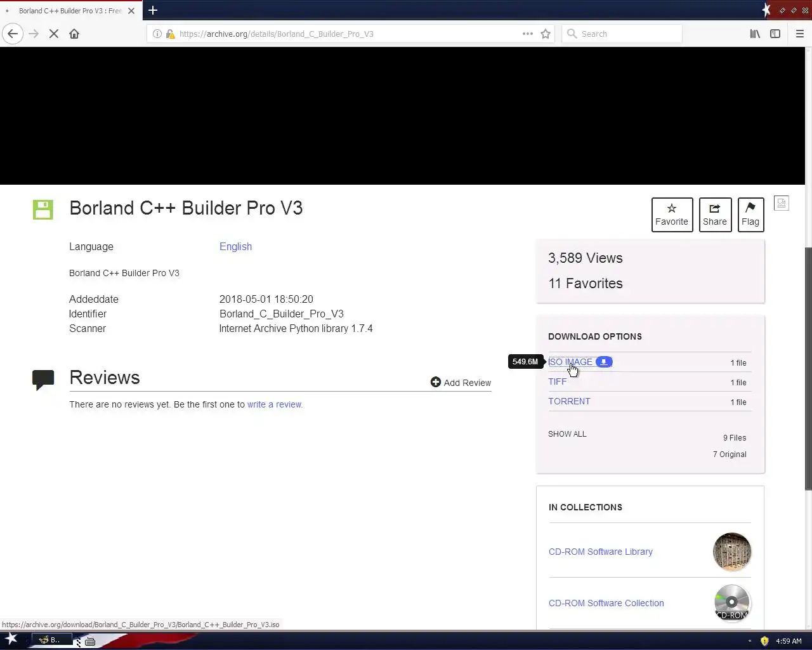Go forward with the arrow button
Screen dimensions: 812x650
tap(34, 34)
